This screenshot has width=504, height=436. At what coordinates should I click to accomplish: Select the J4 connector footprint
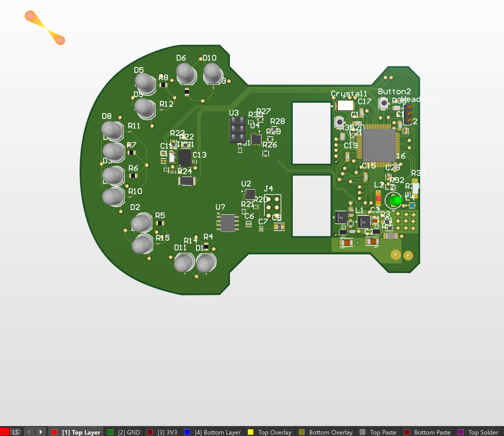coord(272,207)
